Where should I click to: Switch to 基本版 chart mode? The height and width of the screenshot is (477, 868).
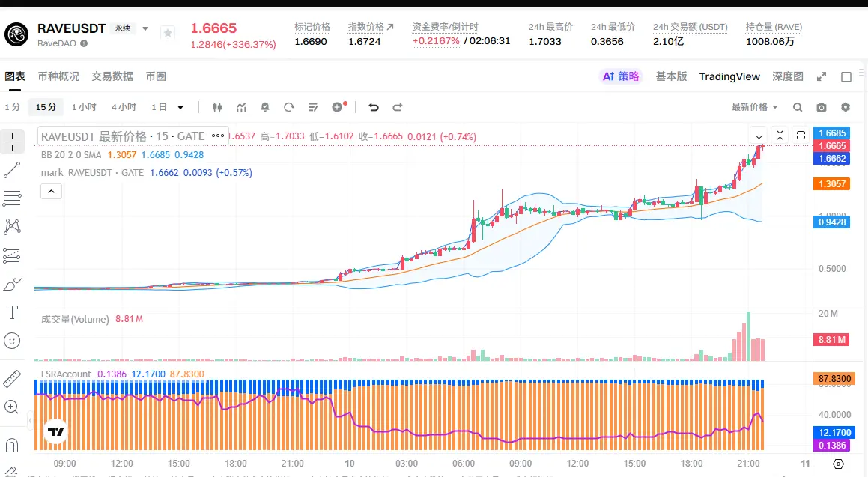(671, 76)
